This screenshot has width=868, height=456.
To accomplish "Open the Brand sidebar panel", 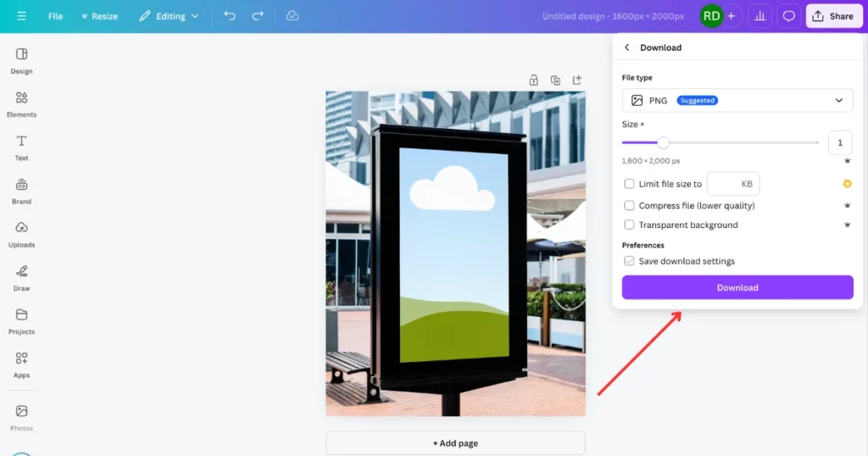I will (x=21, y=191).
